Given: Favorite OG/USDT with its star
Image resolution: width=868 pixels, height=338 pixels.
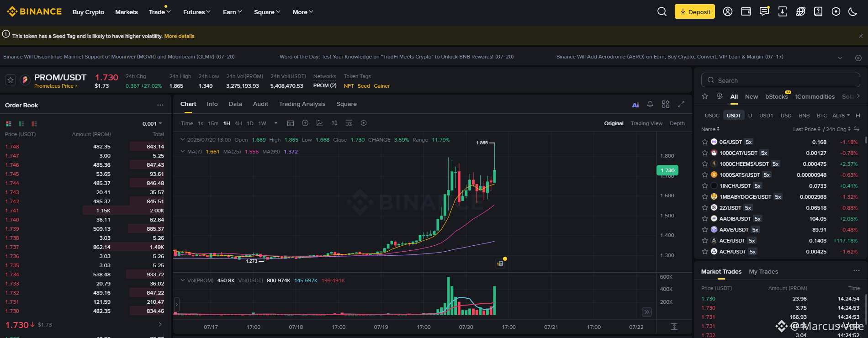Looking at the screenshot, I should pos(705,142).
